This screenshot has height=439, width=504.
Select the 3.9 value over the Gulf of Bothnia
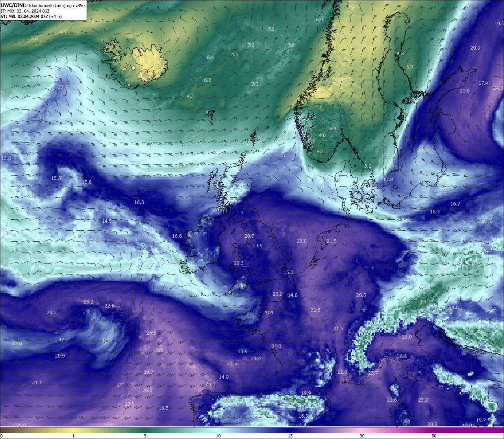tap(409, 67)
